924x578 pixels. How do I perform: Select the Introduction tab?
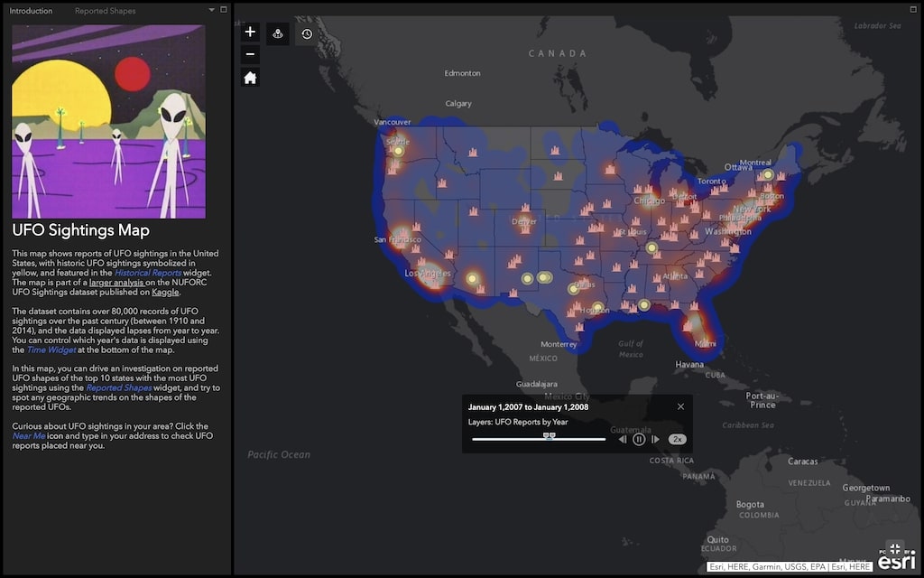31,10
